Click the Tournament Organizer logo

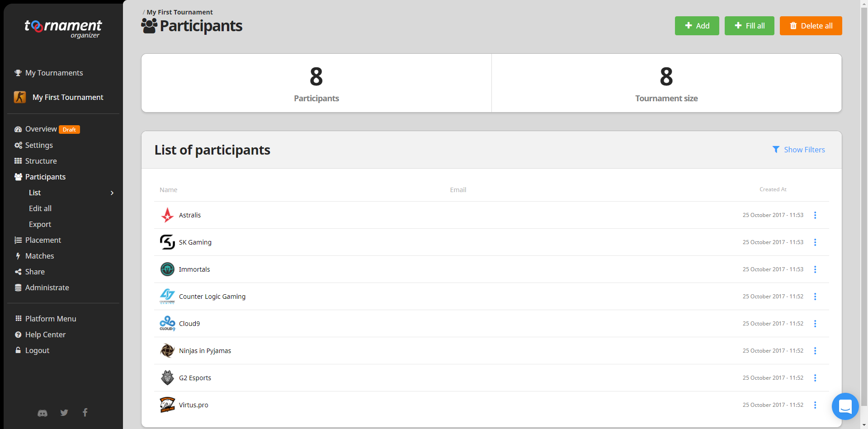pos(63,28)
